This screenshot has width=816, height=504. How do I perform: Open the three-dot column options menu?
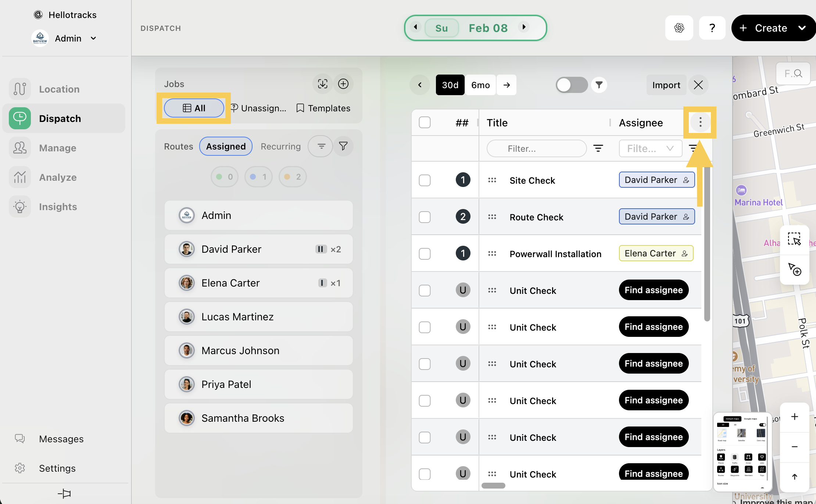coord(700,122)
